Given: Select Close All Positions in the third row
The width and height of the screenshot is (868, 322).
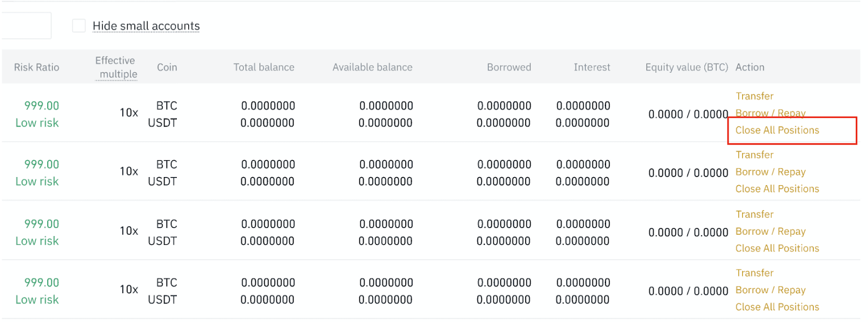Looking at the screenshot, I should 777,248.
